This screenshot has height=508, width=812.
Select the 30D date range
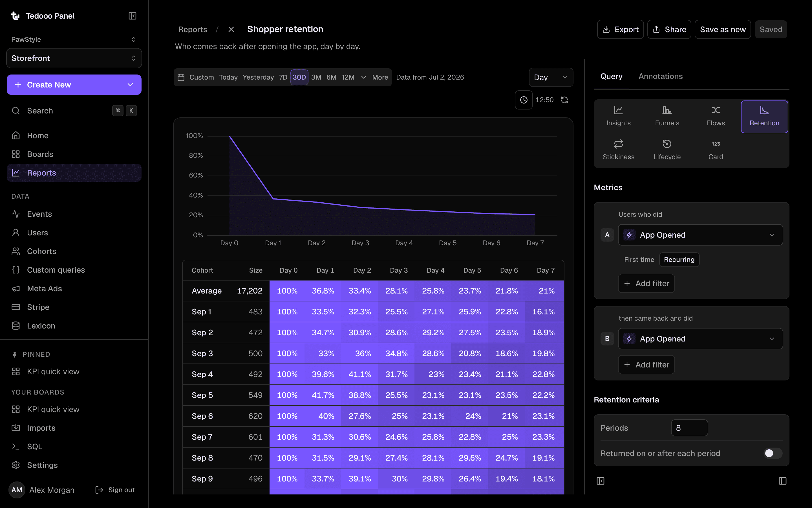click(x=299, y=77)
